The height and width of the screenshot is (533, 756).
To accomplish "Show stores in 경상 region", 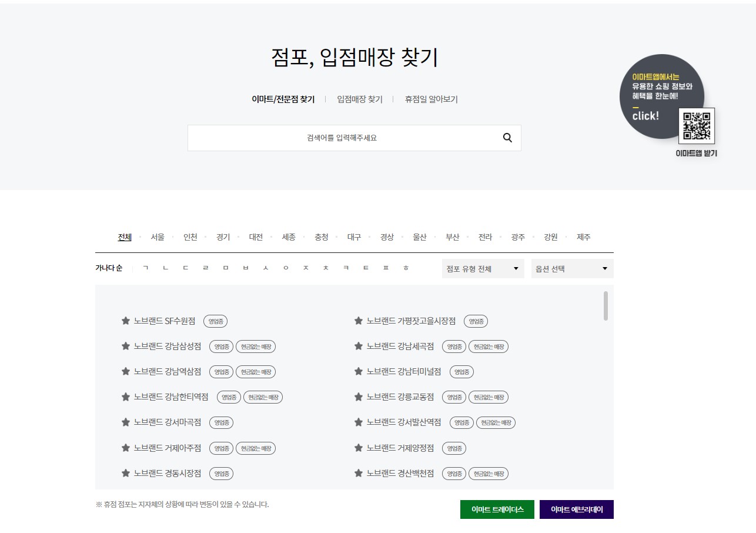I will click(387, 237).
